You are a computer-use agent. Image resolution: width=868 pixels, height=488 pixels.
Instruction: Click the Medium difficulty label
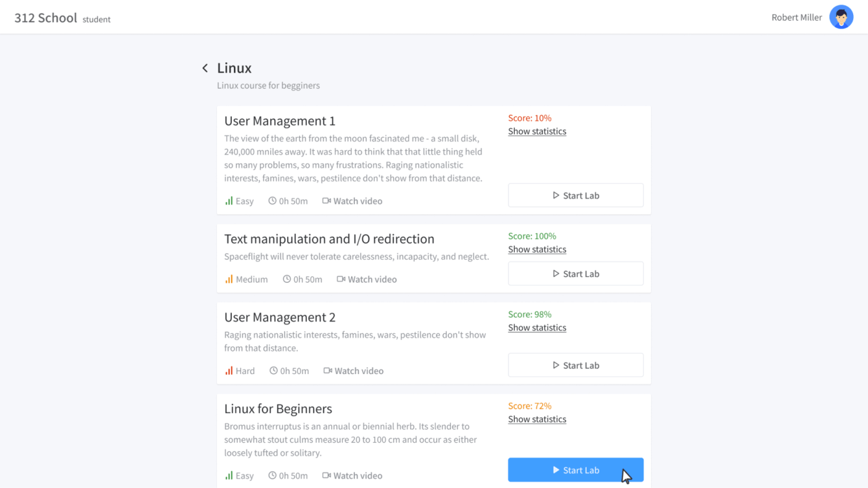[251, 279]
